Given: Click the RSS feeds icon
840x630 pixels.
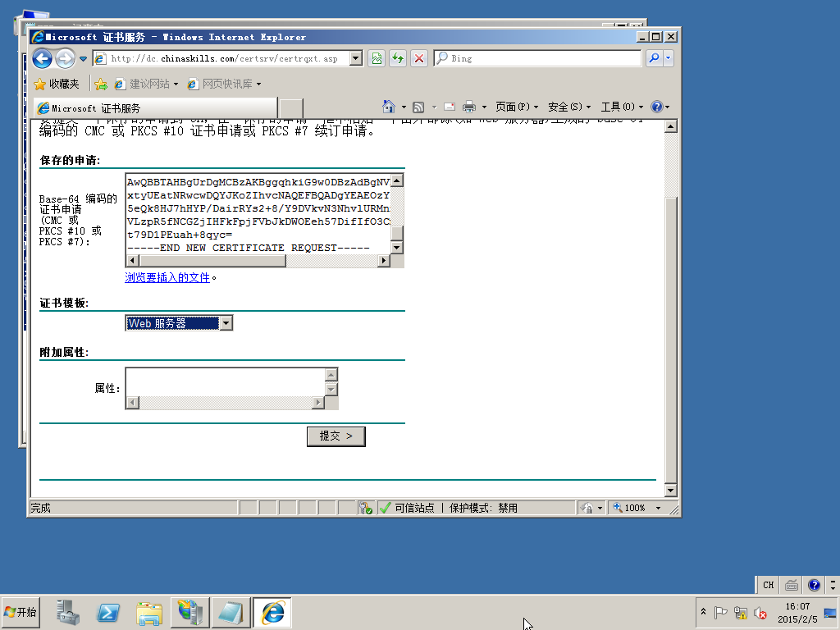Looking at the screenshot, I should pos(418,107).
